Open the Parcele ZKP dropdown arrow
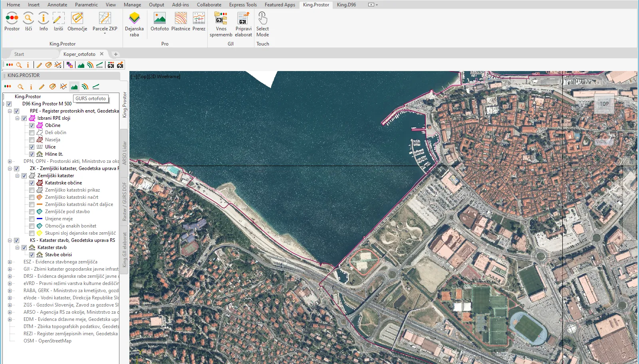Viewport: 639px width, 364px height. click(x=105, y=34)
